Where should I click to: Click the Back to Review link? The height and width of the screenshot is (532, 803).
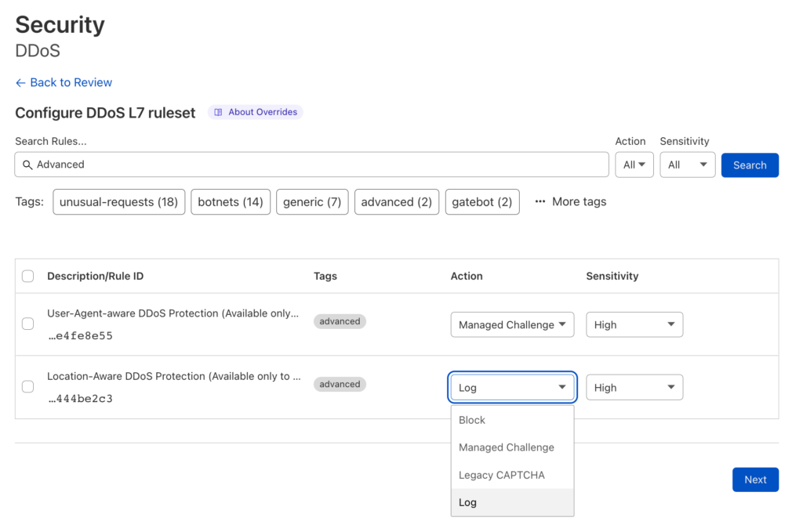pyautogui.click(x=71, y=82)
